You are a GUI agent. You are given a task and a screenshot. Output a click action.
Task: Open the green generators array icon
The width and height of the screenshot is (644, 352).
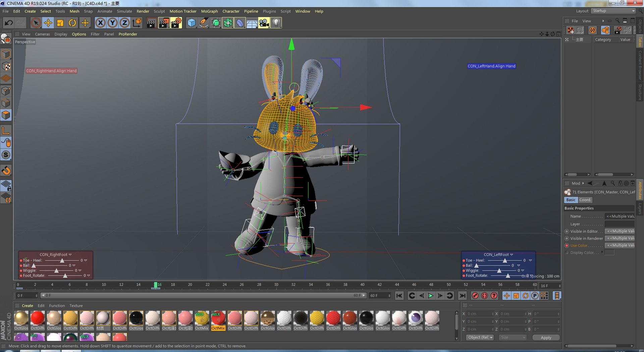click(228, 23)
